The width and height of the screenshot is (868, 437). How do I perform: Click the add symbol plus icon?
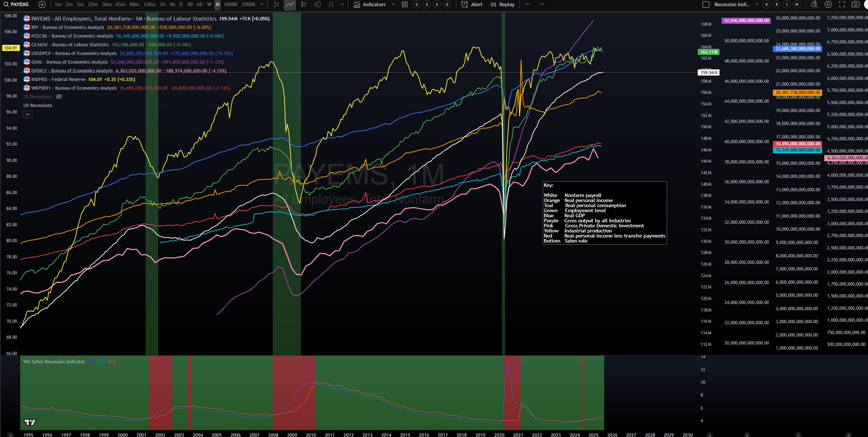tap(42, 5)
